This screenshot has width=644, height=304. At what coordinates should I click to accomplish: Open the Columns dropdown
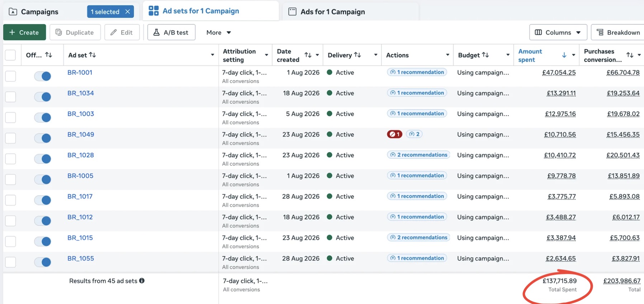click(x=558, y=33)
